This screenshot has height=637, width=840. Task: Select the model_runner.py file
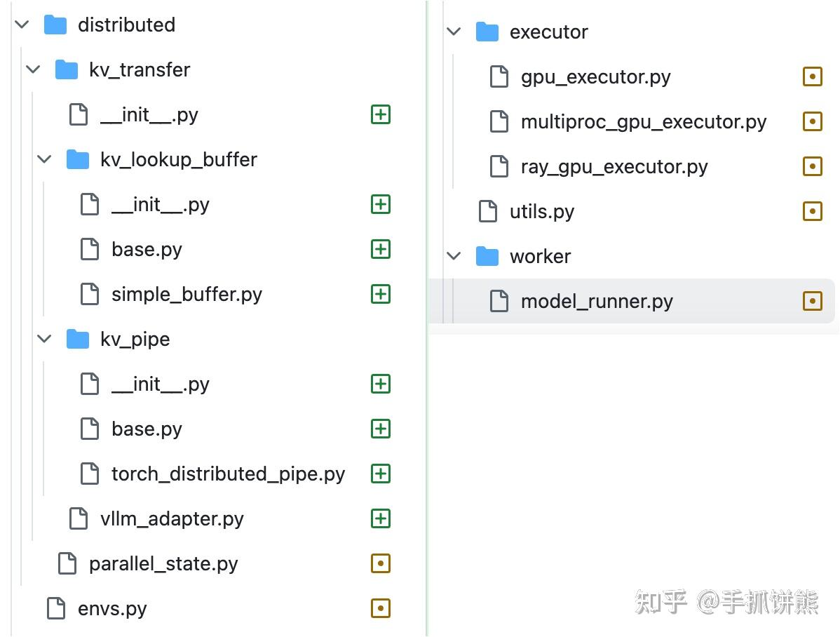pos(596,302)
